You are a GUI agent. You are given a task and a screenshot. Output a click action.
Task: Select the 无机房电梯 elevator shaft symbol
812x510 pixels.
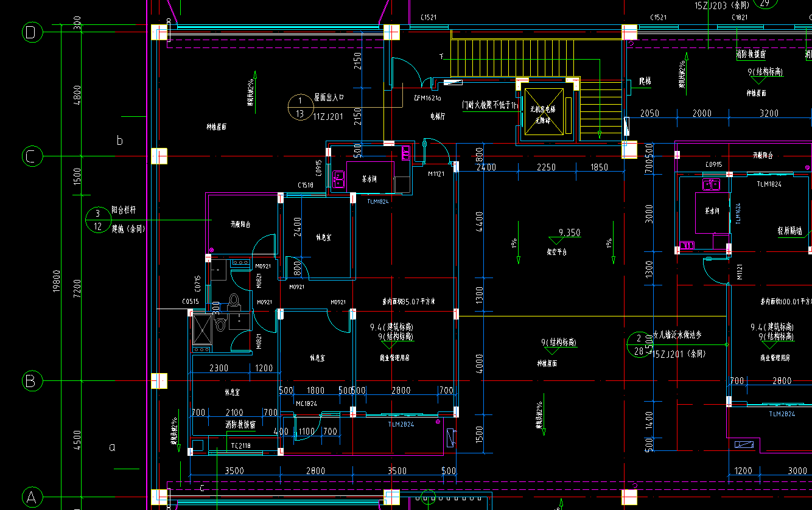coord(544,111)
